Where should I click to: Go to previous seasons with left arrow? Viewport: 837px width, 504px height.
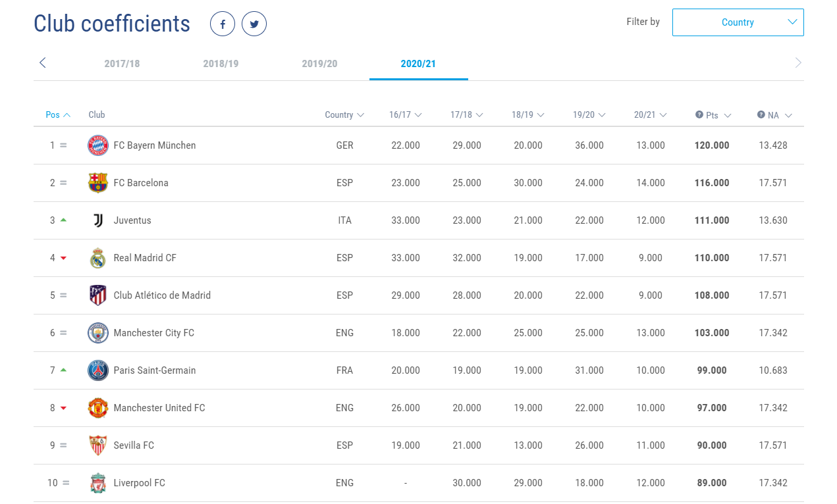[x=43, y=63]
